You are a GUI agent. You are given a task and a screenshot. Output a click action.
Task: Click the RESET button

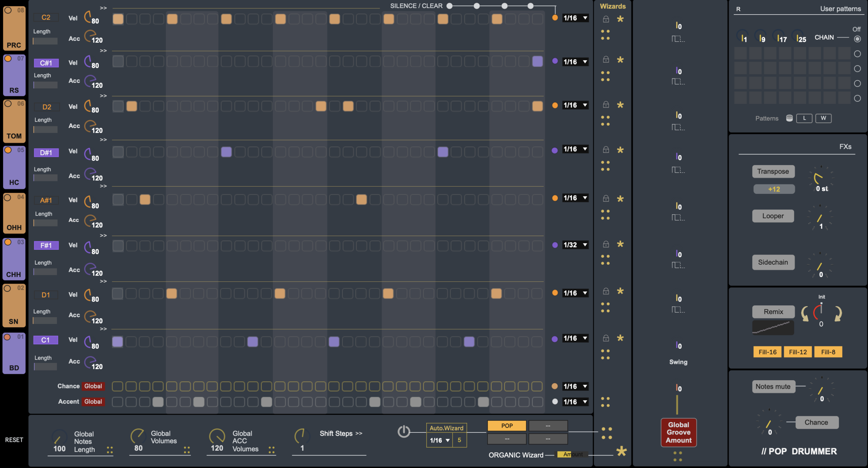coord(14,440)
